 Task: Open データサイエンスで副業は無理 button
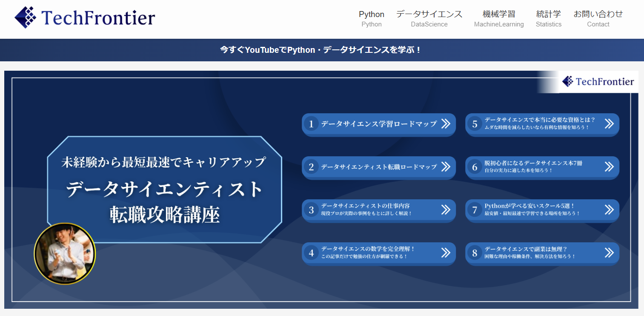tap(542, 253)
